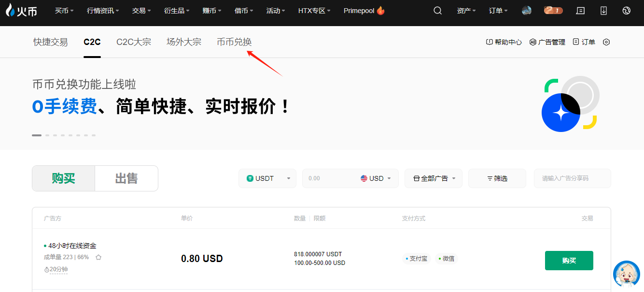Open the user avatar profile icon
Viewport: 644px width, 292px height.
527,11
